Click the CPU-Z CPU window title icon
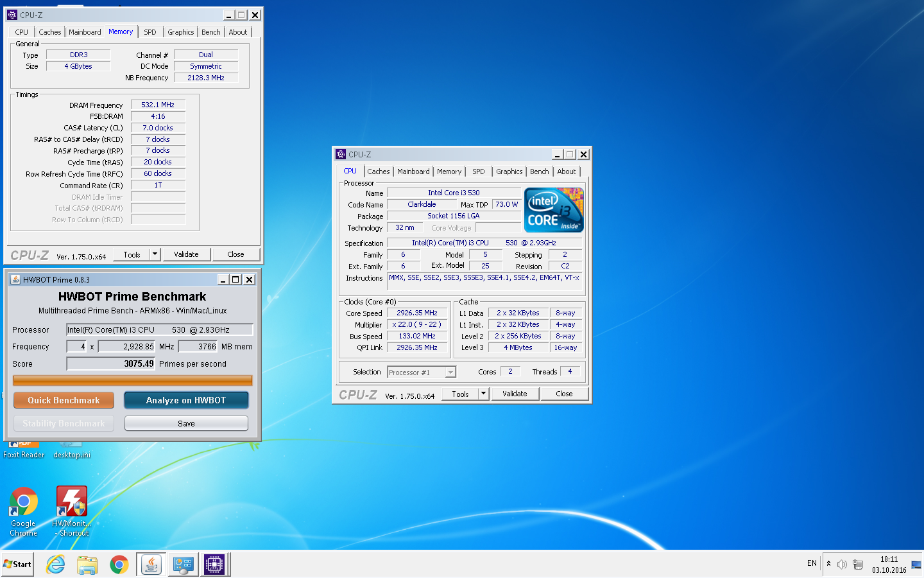 click(341, 154)
